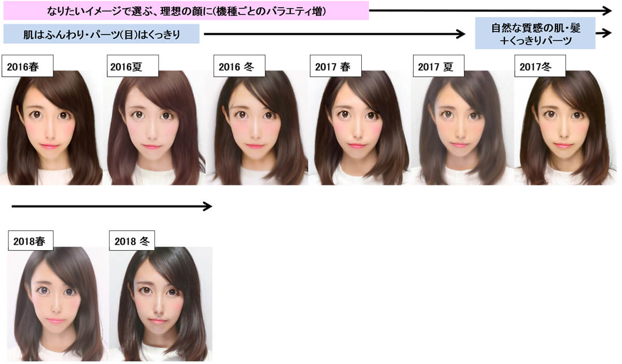The width and height of the screenshot is (622, 364).
Task: Select the portrait photo under 2017 夏
Action: pyautogui.click(x=461, y=129)
